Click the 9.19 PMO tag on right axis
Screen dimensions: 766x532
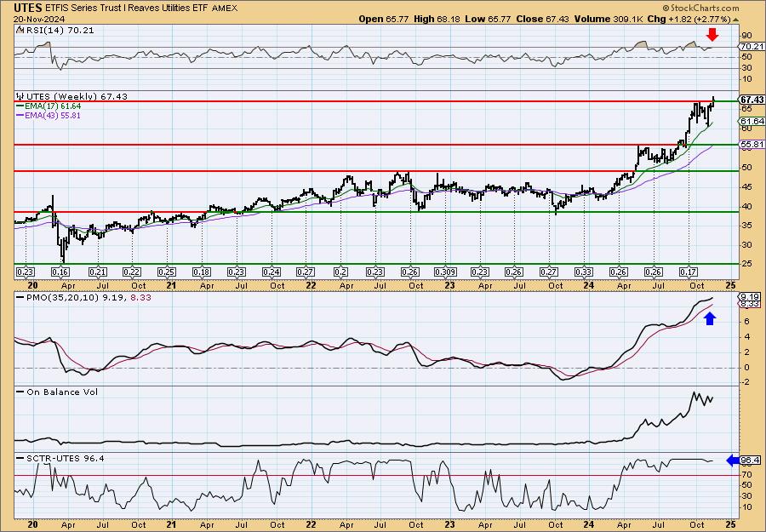click(749, 296)
